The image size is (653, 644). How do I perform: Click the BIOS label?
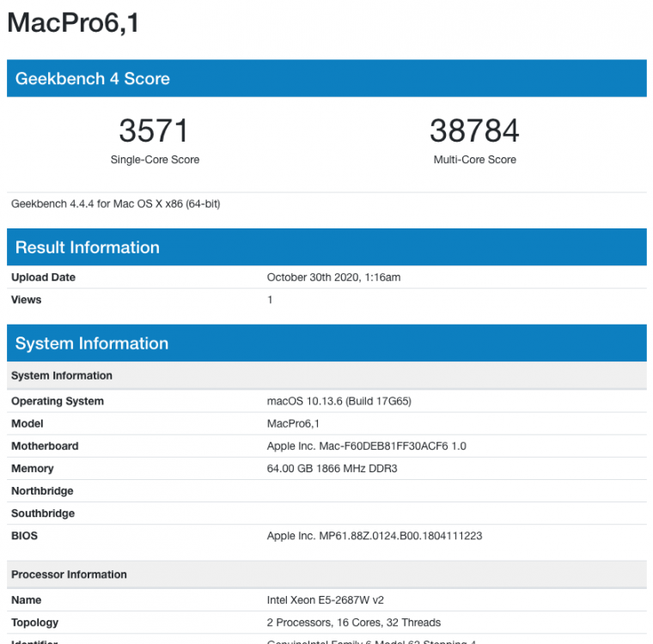[x=24, y=536]
